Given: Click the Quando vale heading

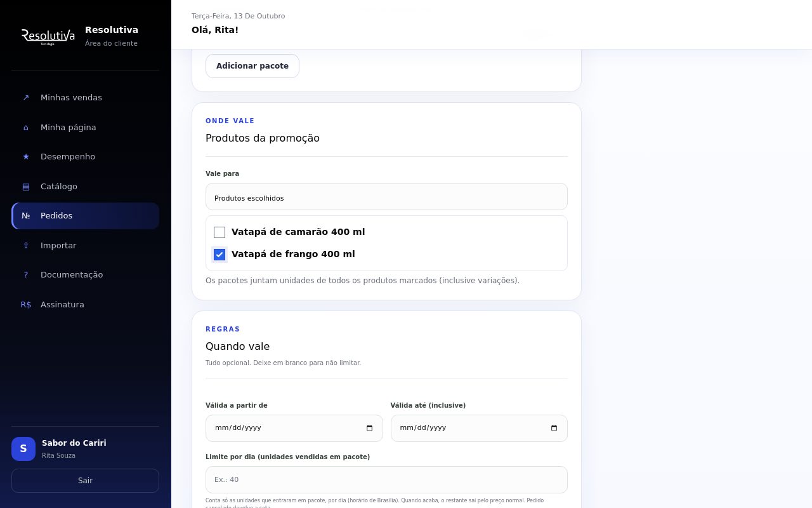Looking at the screenshot, I should click(237, 347).
